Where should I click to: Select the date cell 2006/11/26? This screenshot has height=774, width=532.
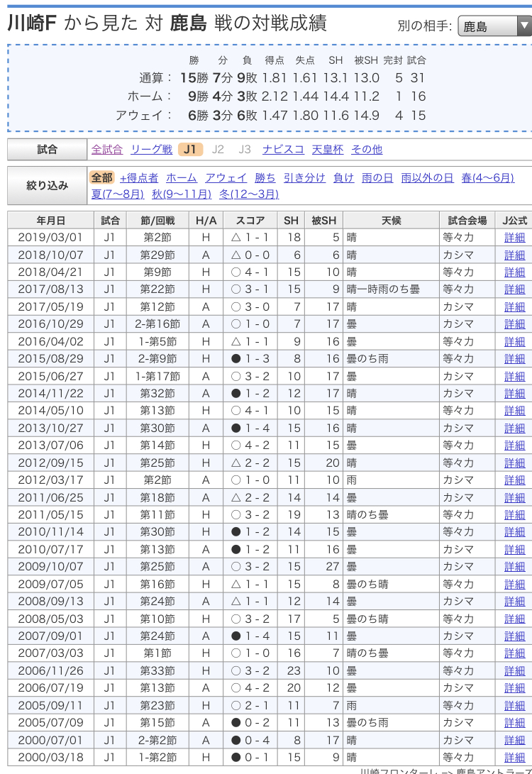click(51, 671)
